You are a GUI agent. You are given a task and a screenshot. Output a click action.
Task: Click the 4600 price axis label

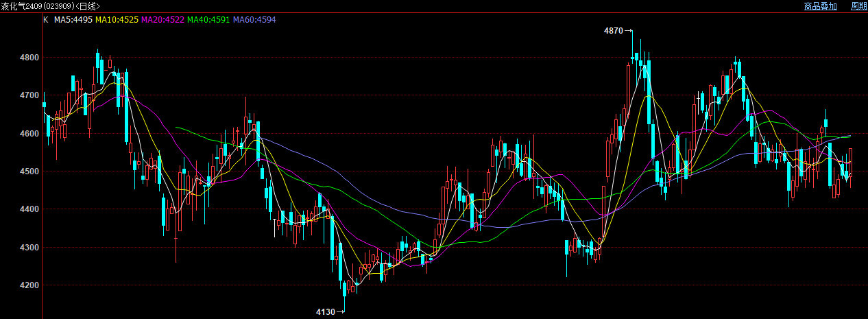(29, 134)
